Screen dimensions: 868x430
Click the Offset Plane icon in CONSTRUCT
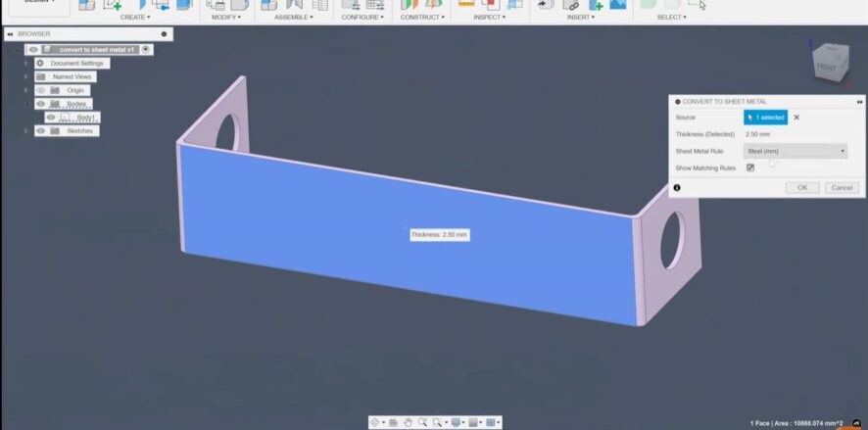pos(410,5)
